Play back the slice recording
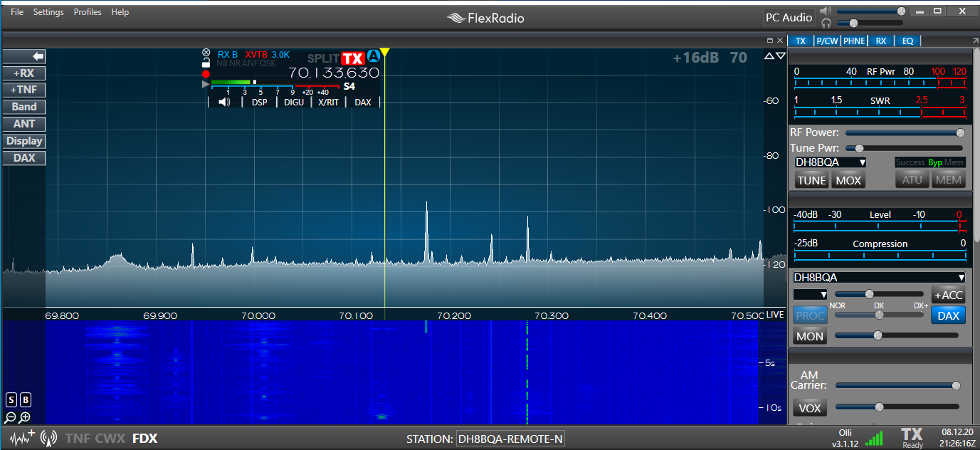 [206, 83]
